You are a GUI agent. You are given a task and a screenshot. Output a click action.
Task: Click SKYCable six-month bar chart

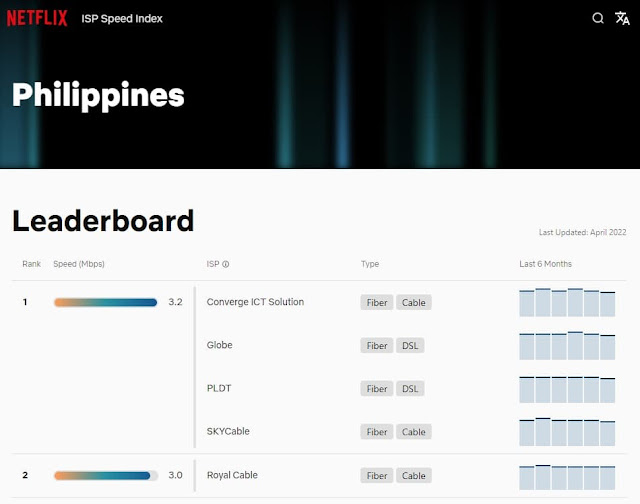click(x=567, y=432)
